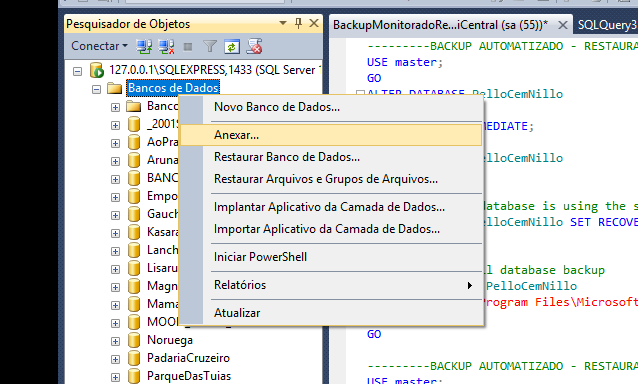Click the Gauch database cylinder icon

point(134,214)
